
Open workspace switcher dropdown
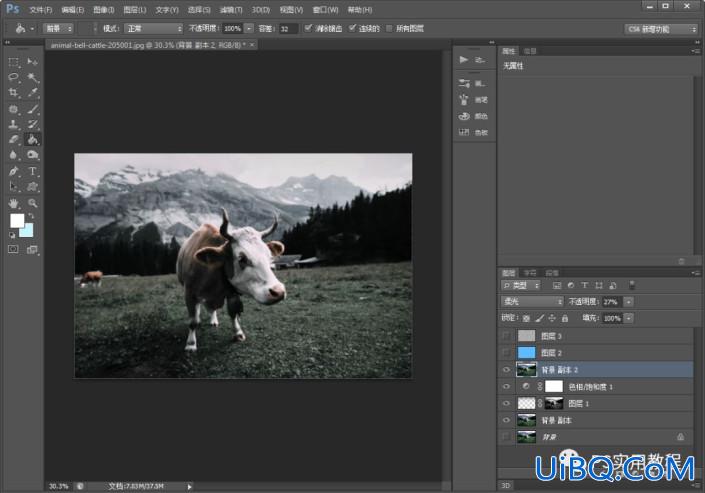(661, 29)
